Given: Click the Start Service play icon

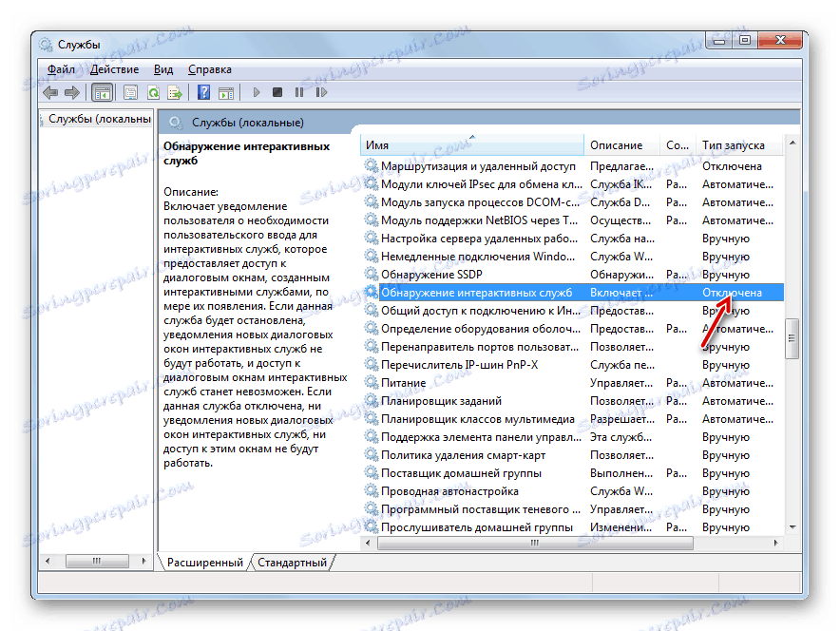Looking at the screenshot, I should coord(256,92).
